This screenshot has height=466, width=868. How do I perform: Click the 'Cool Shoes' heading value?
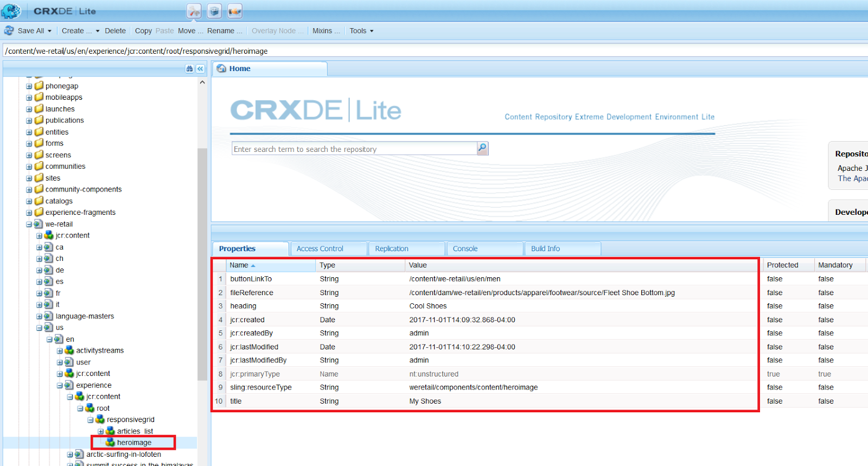(x=428, y=306)
